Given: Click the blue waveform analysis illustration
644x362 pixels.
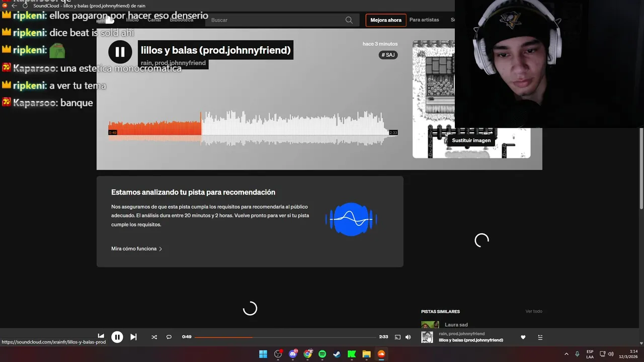Looking at the screenshot, I should tap(351, 219).
